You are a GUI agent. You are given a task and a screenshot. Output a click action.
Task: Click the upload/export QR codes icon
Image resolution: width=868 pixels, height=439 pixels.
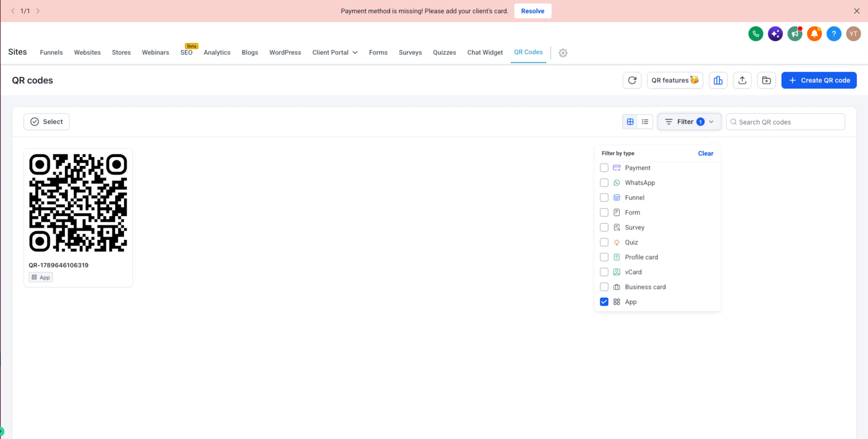pyautogui.click(x=742, y=80)
